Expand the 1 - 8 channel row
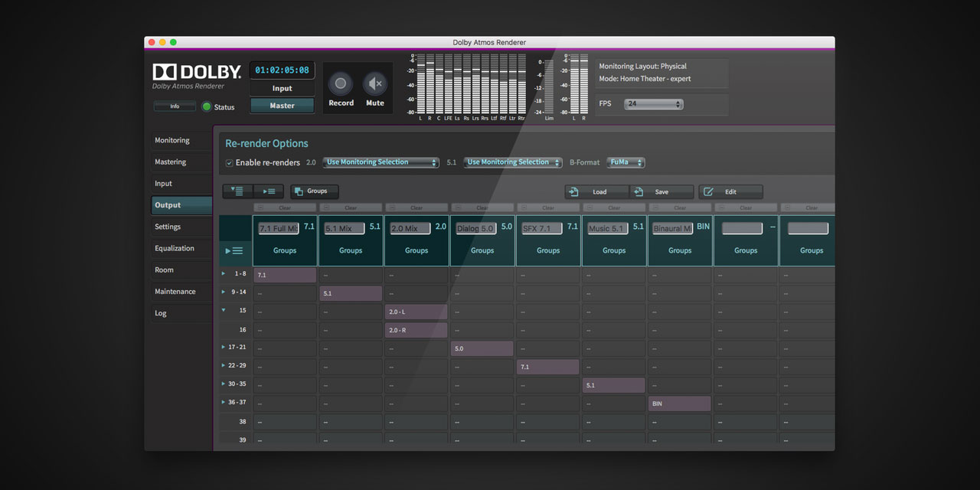The height and width of the screenshot is (490, 980). pyautogui.click(x=224, y=273)
